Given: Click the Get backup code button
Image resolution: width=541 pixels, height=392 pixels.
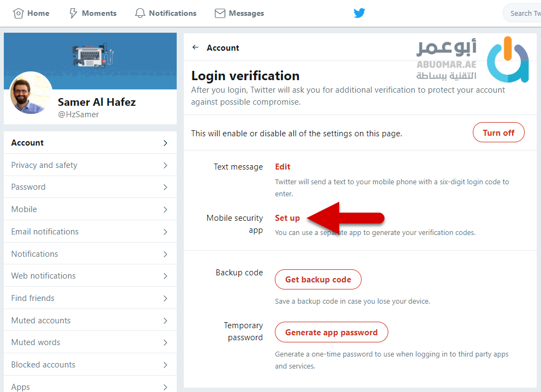Looking at the screenshot, I should click(x=318, y=280).
